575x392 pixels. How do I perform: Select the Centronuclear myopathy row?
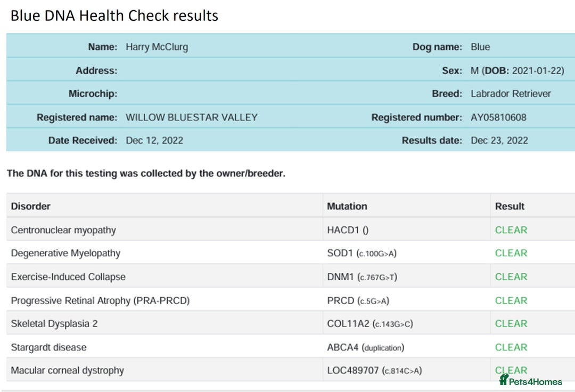pos(63,230)
